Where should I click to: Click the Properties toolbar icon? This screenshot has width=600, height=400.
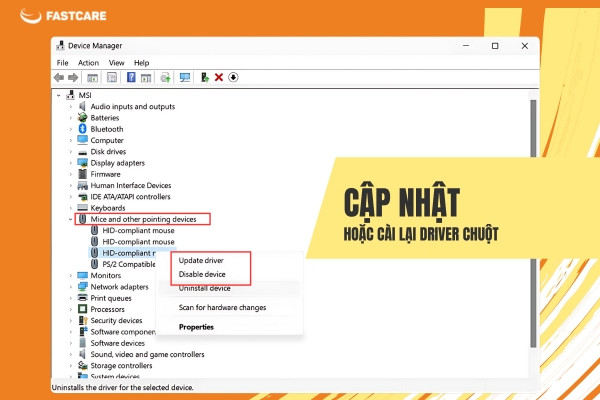[x=112, y=77]
